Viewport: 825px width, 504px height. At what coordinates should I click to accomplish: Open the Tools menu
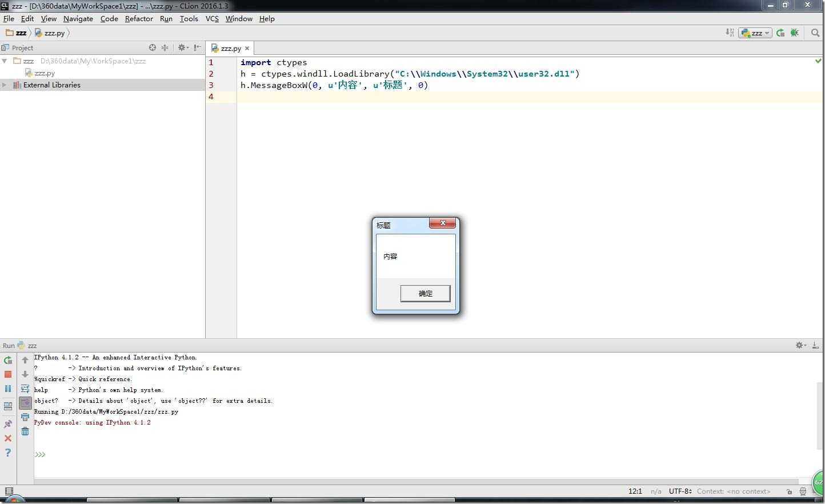click(189, 18)
